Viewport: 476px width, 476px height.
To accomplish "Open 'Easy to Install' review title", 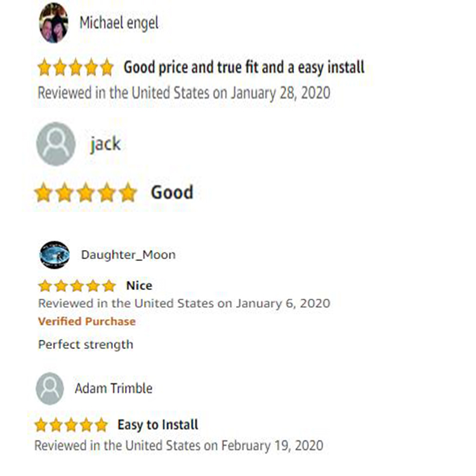I will (158, 425).
